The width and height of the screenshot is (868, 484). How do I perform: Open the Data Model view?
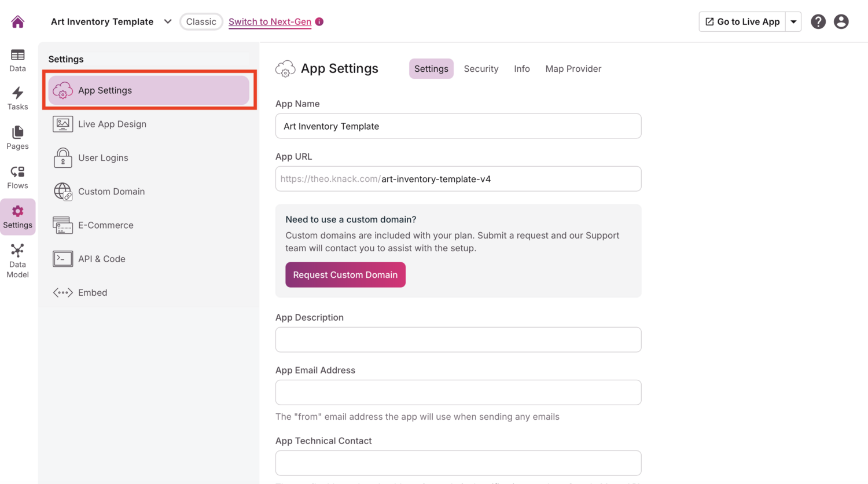click(x=17, y=261)
